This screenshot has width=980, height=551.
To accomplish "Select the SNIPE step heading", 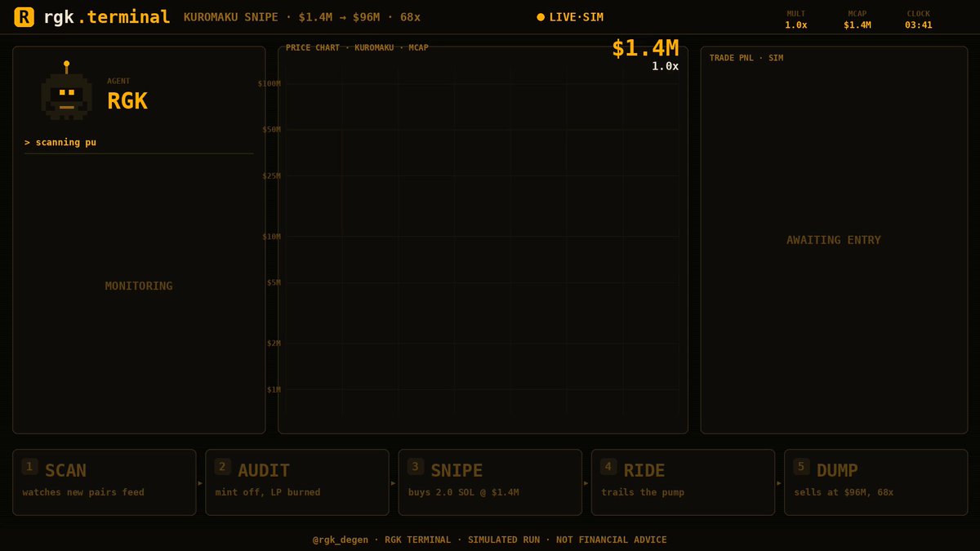I will (x=457, y=470).
